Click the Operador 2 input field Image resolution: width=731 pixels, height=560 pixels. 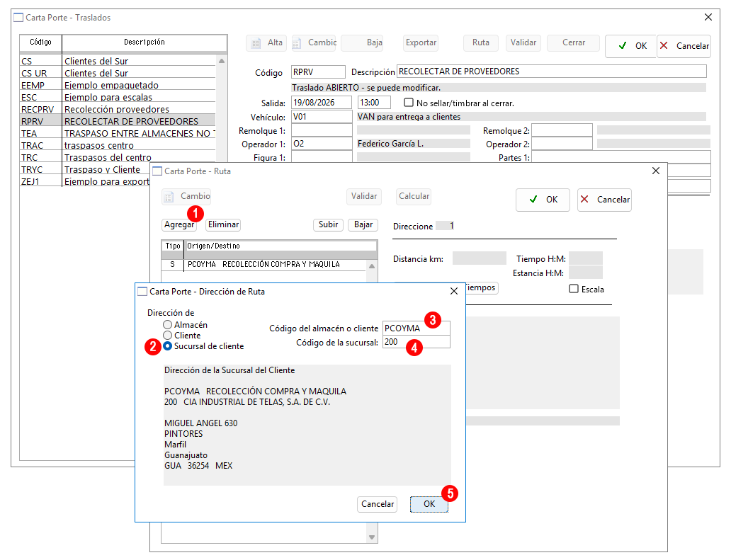[562, 144]
